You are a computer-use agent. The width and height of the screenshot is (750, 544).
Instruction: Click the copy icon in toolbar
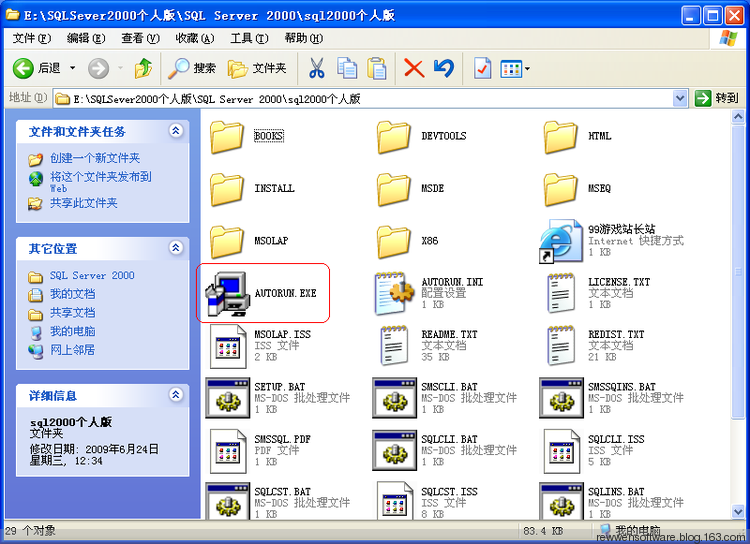tap(347, 68)
